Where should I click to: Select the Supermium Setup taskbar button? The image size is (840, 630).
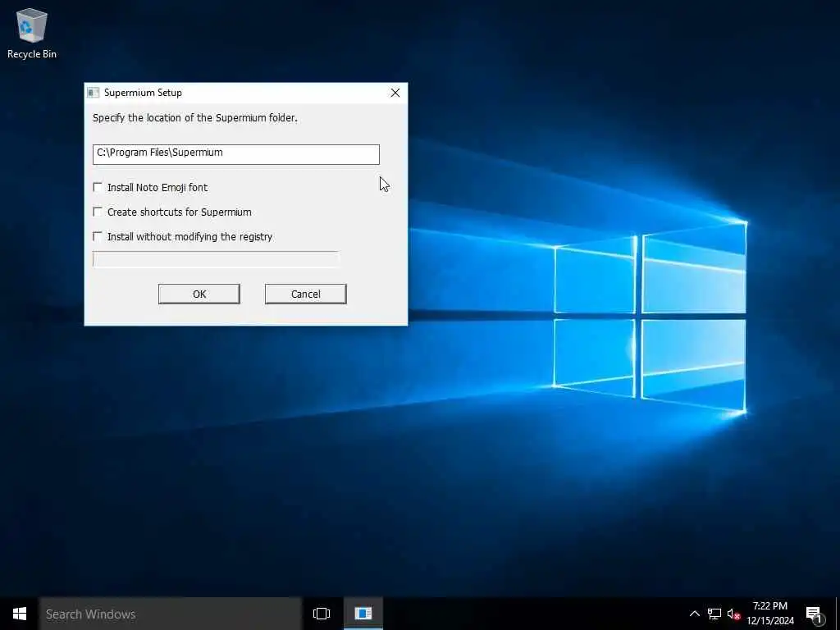pos(363,614)
